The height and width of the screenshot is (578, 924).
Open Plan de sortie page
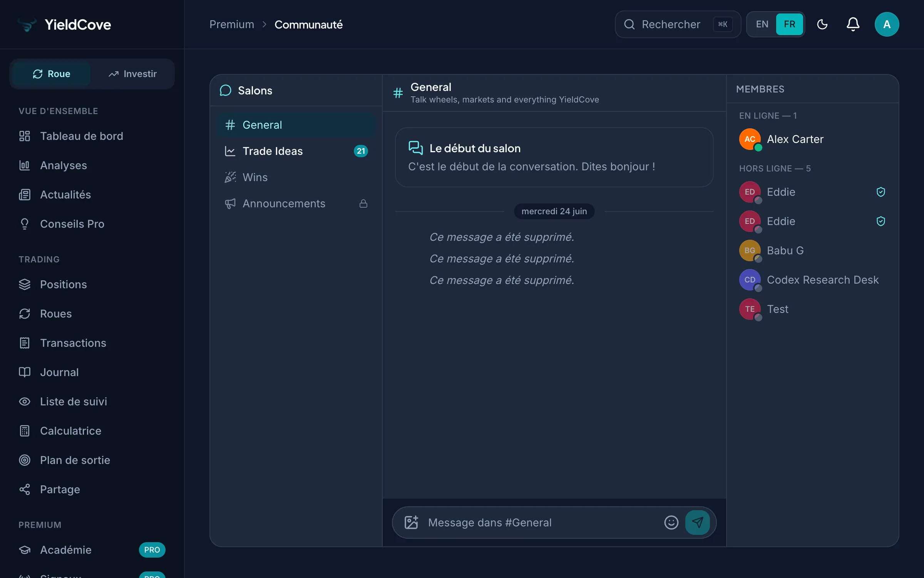coord(92,460)
